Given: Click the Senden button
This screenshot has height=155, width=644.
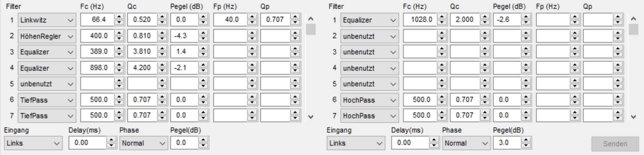Looking at the screenshot, I should tap(615, 144).
